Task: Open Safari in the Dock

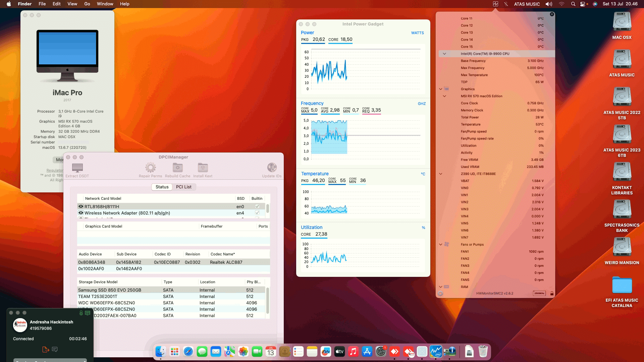Action: (x=188, y=352)
